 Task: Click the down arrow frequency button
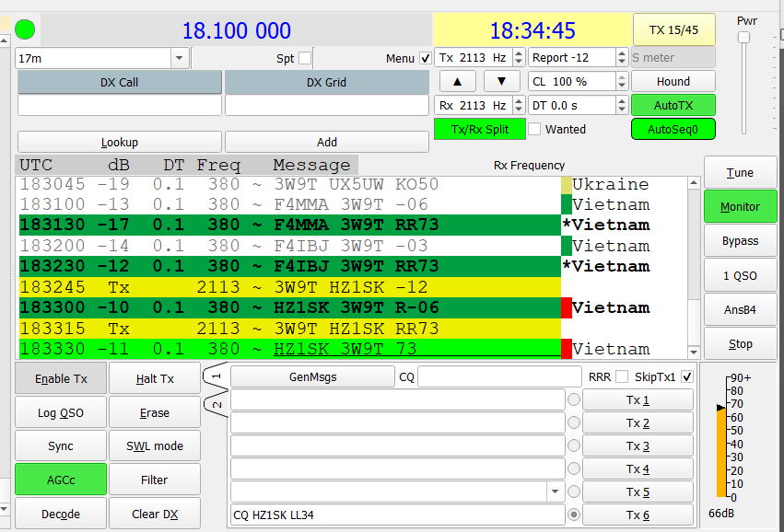coord(501,81)
